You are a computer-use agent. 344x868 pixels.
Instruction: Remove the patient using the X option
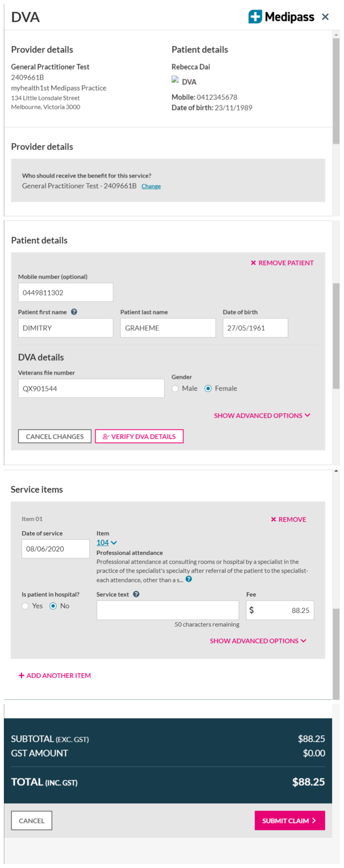click(282, 263)
